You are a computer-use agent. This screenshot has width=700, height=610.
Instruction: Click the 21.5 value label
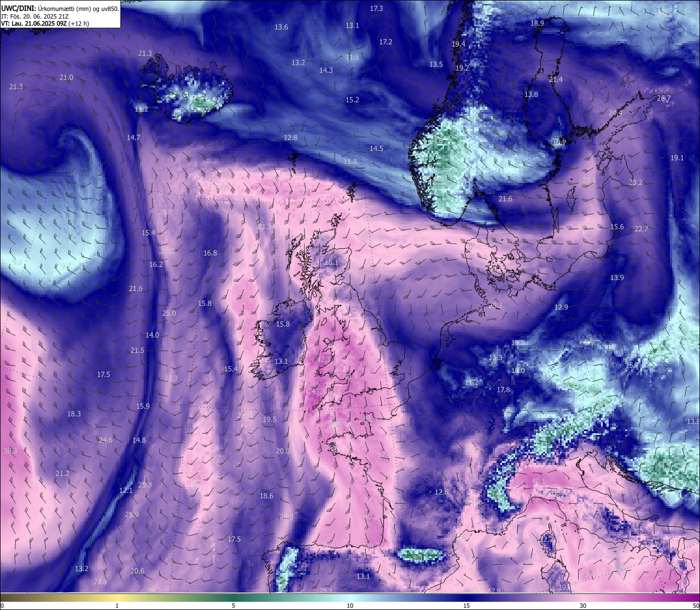tap(137, 351)
